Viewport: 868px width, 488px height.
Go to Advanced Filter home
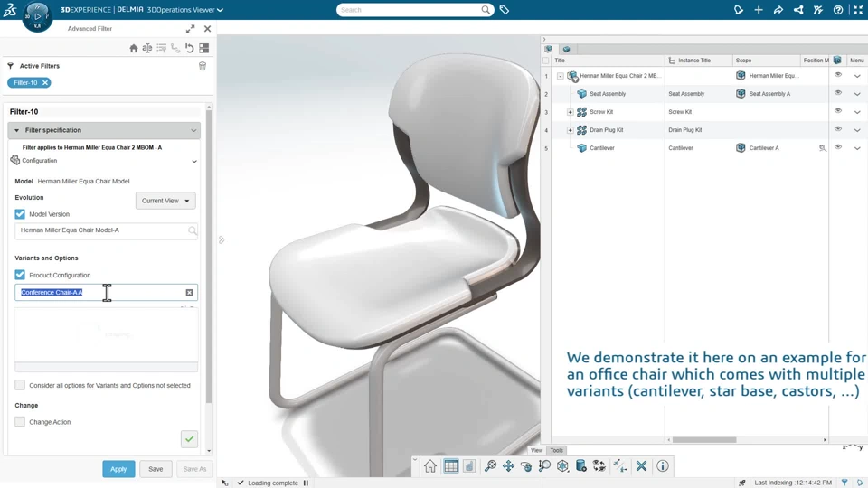coord(134,48)
